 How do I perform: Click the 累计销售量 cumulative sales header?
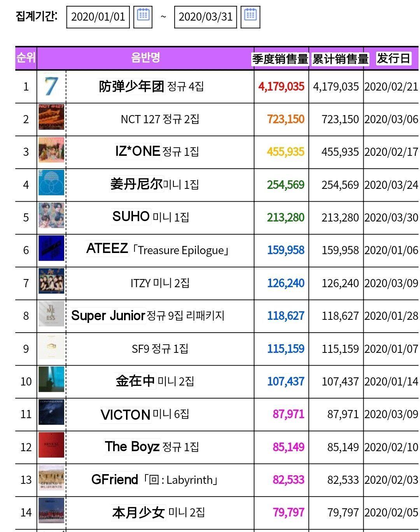pos(340,59)
